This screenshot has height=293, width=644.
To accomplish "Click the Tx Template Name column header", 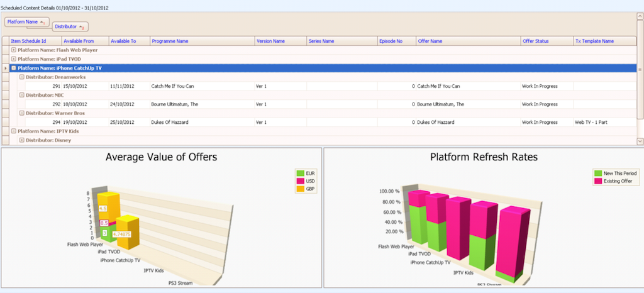I will click(x=594, y=41).
